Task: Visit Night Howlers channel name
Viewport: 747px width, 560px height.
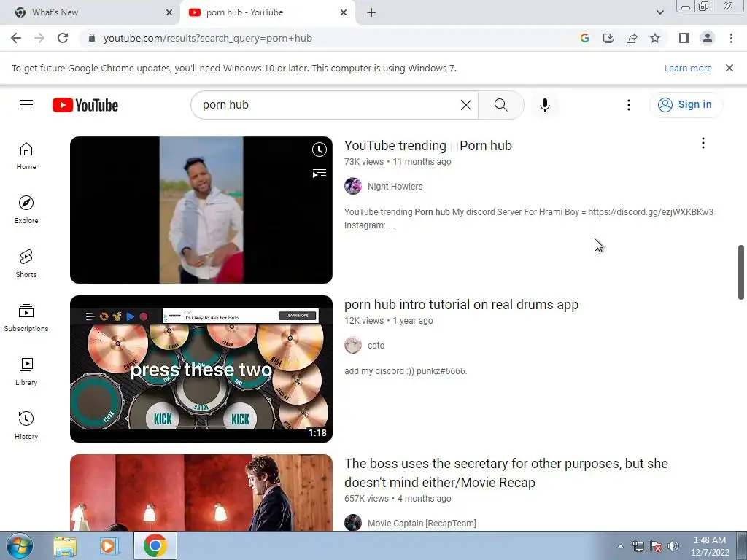Action: pos(395,187)
